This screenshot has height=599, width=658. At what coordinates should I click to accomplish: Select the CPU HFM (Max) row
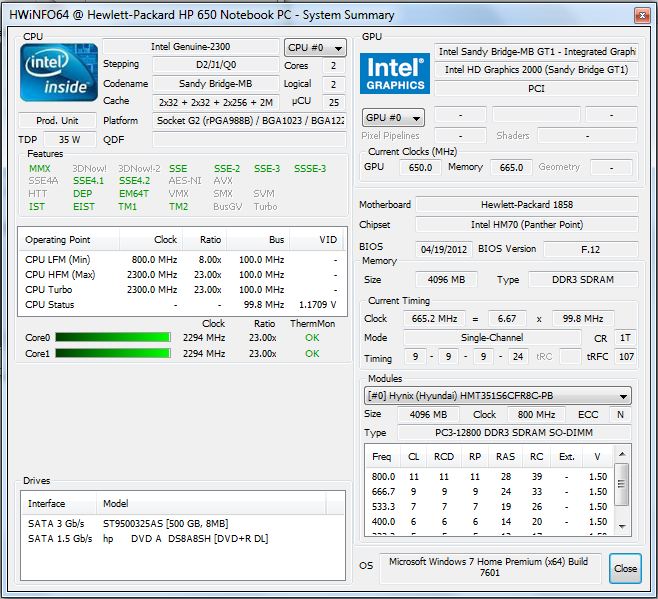point(182,275)
